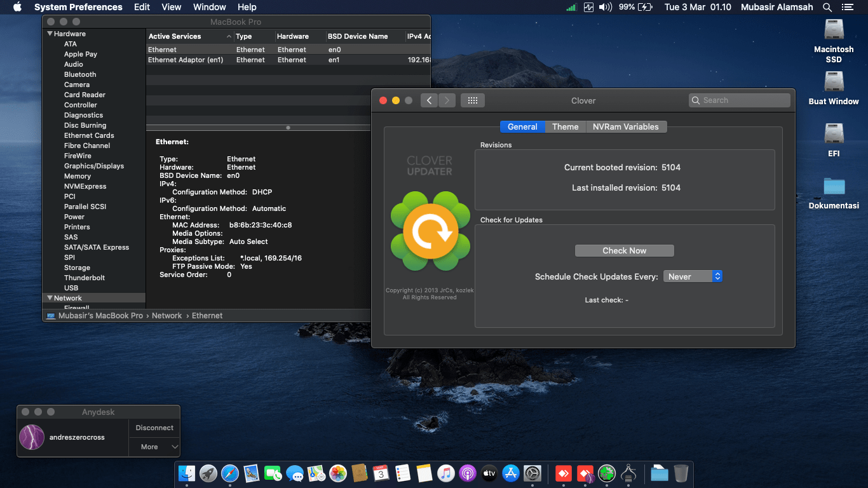Click Disconnect in the AnyDesk window

pyautogui.click(x=154, y=428)
